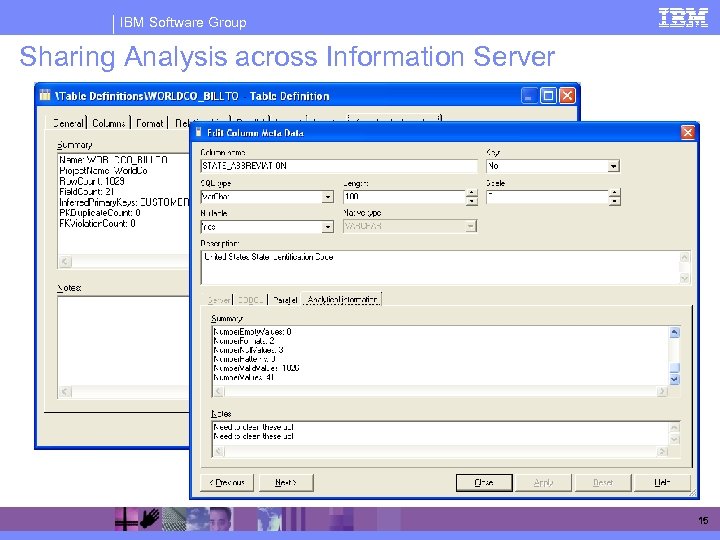
Task: Click up arrow in Description scrollbar
Action: pos(685,257)
